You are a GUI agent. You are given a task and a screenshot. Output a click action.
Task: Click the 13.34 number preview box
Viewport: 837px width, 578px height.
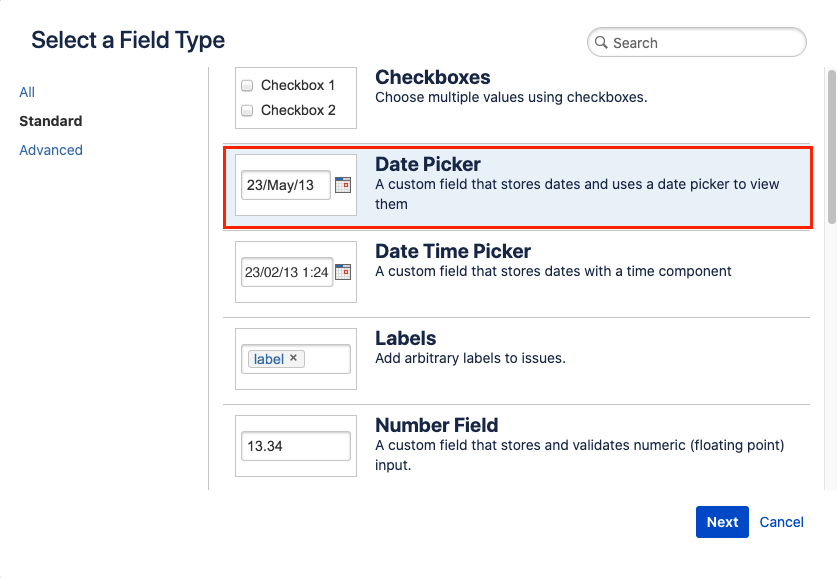point(296,446)
